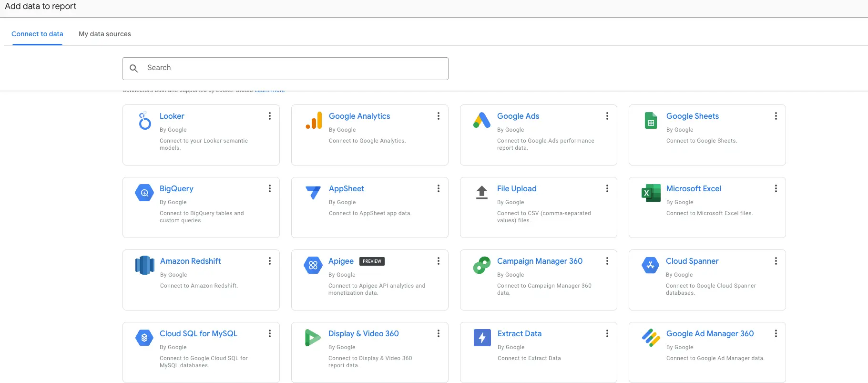Image resolution: width=868 pixels, height=383 pixels.
Task: Open Campaign Manager 360 overflow menu
Action: (x=607, y=261)
